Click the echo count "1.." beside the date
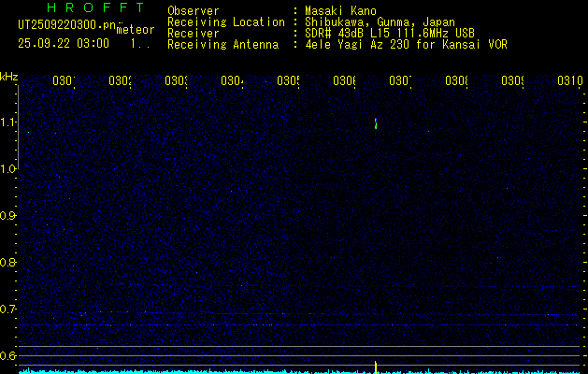588x374 pixels. coord(140,44)
